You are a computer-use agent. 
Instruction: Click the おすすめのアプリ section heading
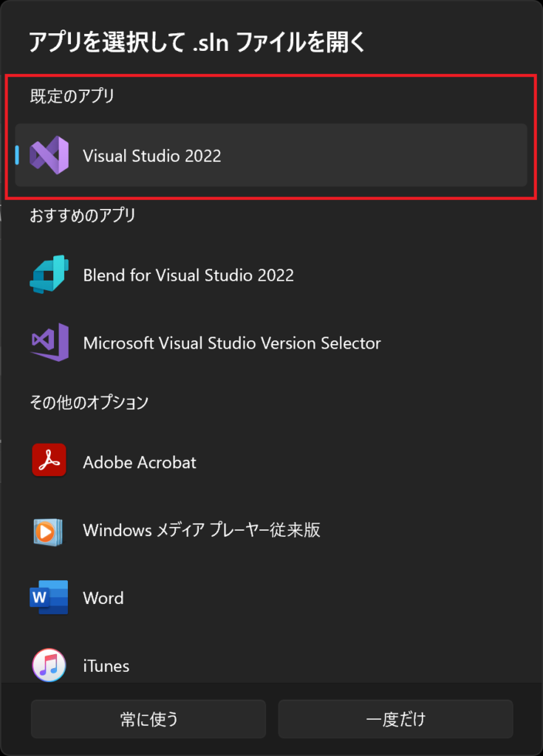[83, 215]
